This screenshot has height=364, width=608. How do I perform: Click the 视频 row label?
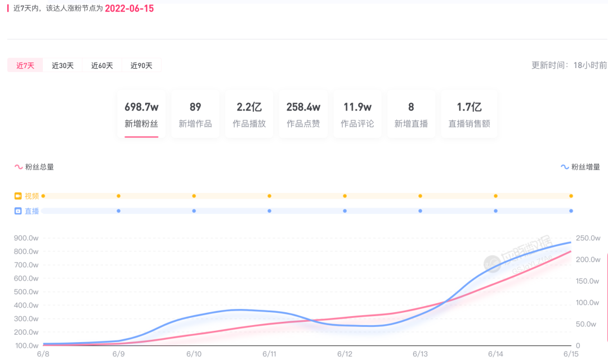point(32,196)
